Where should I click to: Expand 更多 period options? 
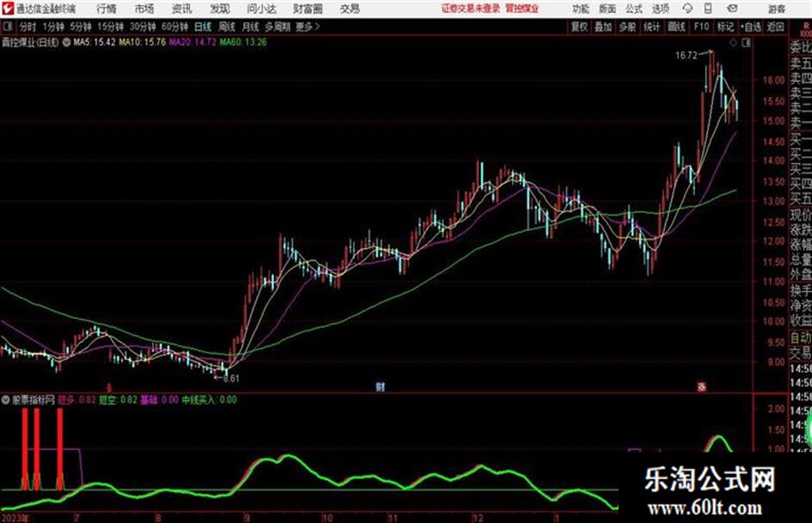tap(308, 27)
